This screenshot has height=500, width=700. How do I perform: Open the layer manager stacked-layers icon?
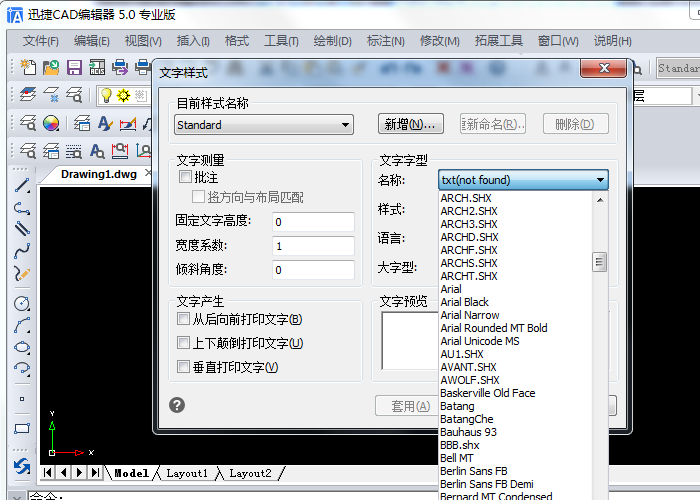[28, 95]
